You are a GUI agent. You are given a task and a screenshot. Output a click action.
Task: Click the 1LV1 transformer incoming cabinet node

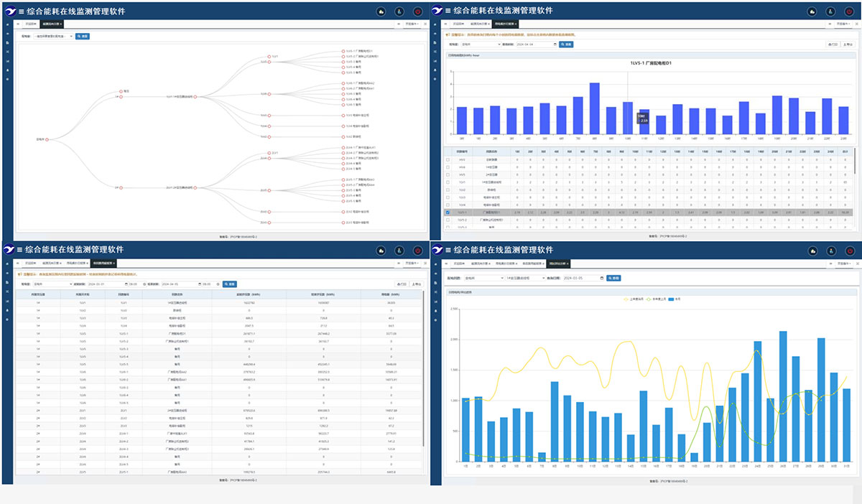click(x=195, y=95)
